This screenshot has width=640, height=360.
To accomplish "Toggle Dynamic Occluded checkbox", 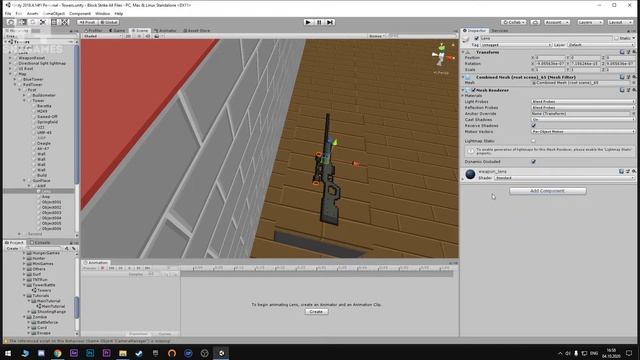I will (533, 162).
